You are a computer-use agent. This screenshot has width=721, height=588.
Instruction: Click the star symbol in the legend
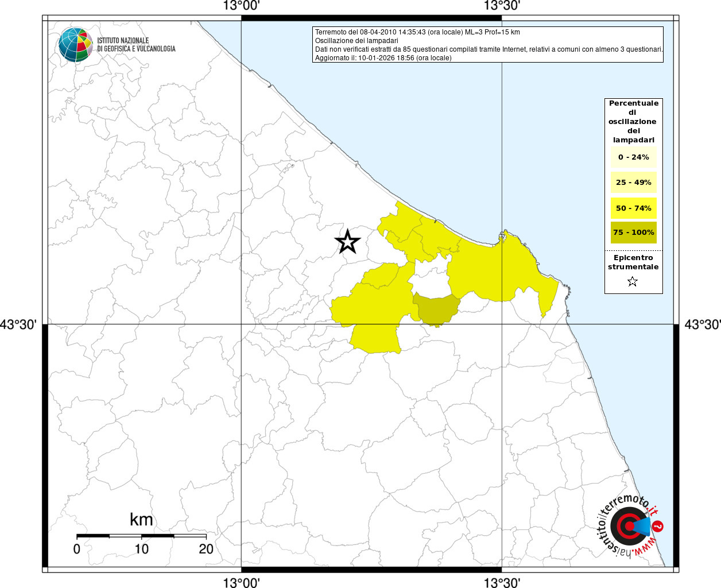click(633, 281)
